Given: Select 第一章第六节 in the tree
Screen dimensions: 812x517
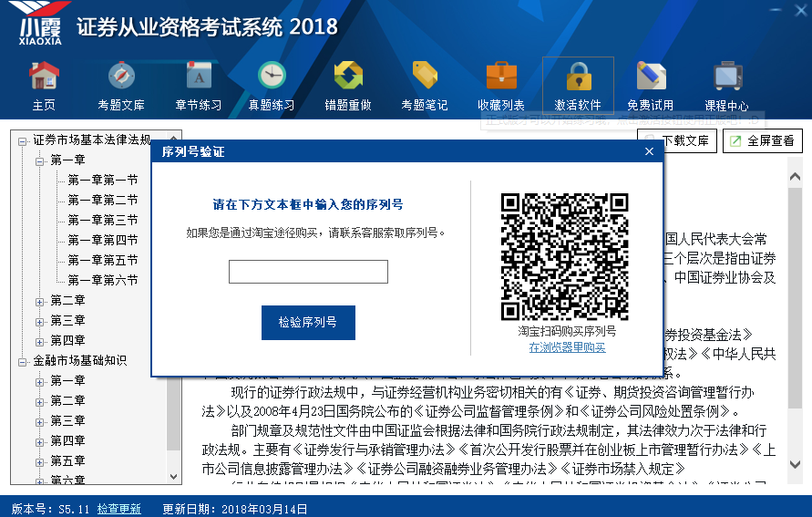Looking at the screenshot, I should click(x=103, y=280).
